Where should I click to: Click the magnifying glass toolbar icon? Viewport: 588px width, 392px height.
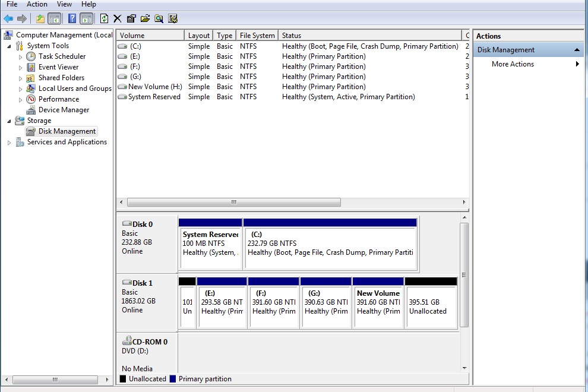(159, 18)
